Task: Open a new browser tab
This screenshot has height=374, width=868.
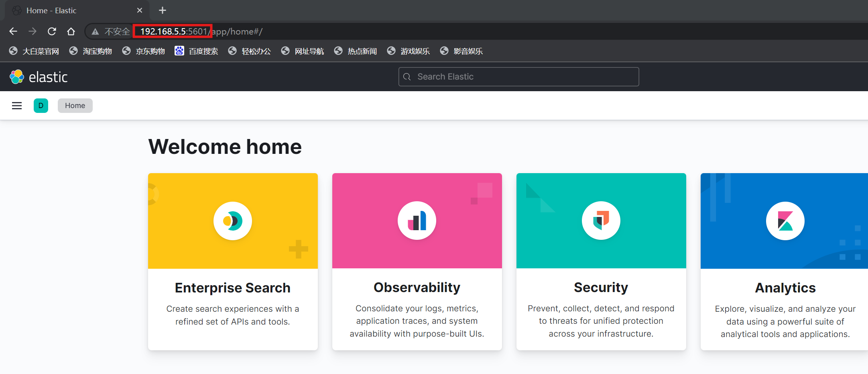Action: [163, 10]
